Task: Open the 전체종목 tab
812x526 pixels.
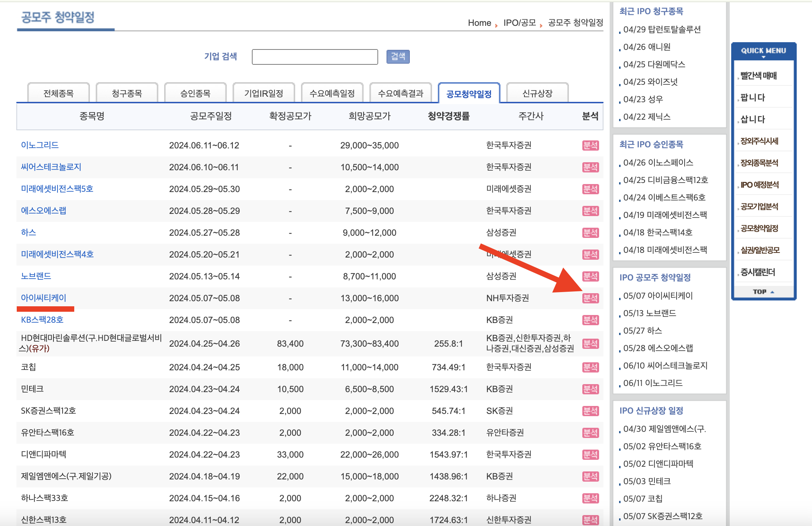Action: point(58,93)
